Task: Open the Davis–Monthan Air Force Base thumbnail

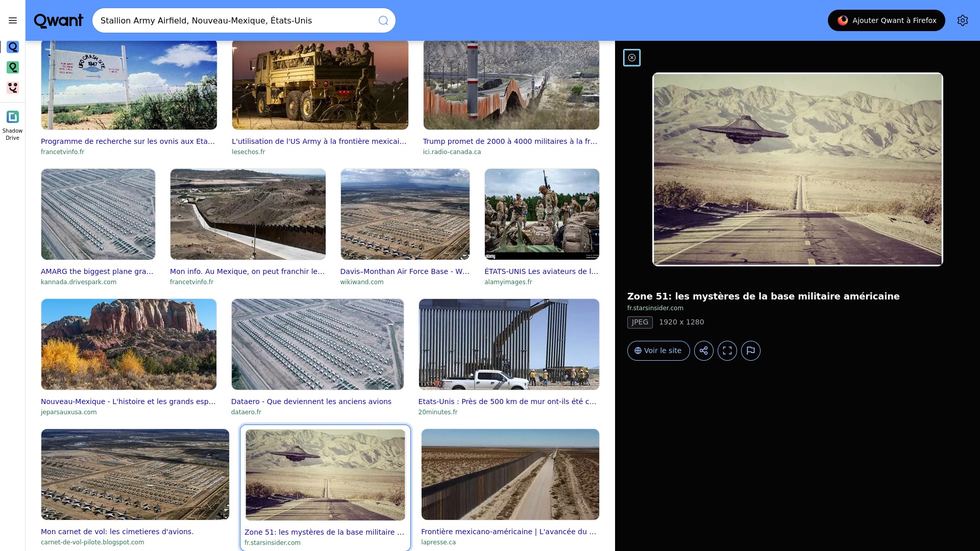Action: point(405,214)
